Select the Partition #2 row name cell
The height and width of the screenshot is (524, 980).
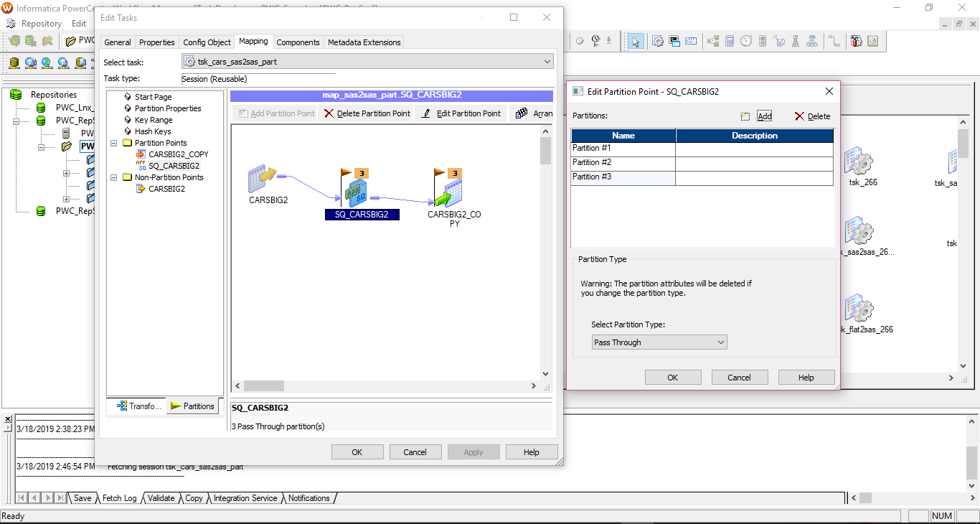pos(623,163)
